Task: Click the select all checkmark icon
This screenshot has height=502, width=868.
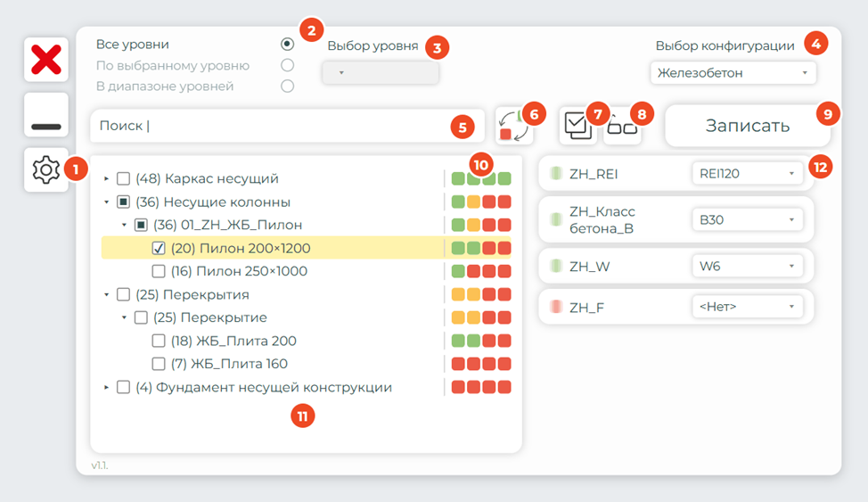Action: tap(578, 126)
